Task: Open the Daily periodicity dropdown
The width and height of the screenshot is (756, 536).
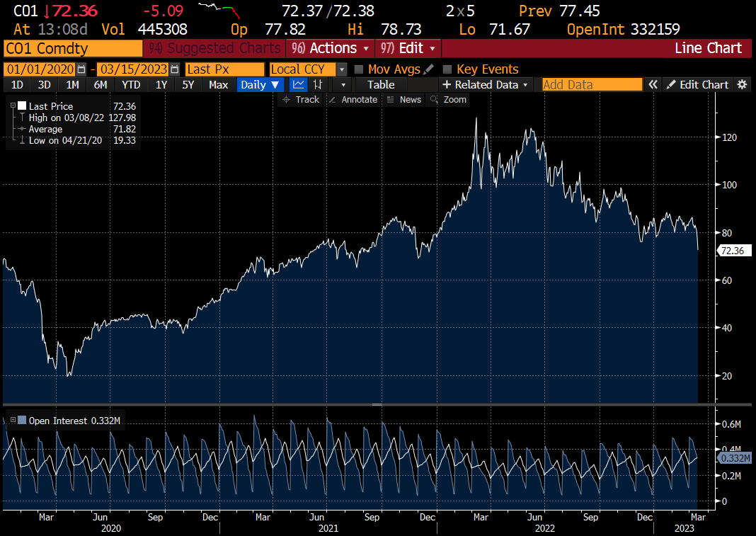Action: (x=259, y=85)
